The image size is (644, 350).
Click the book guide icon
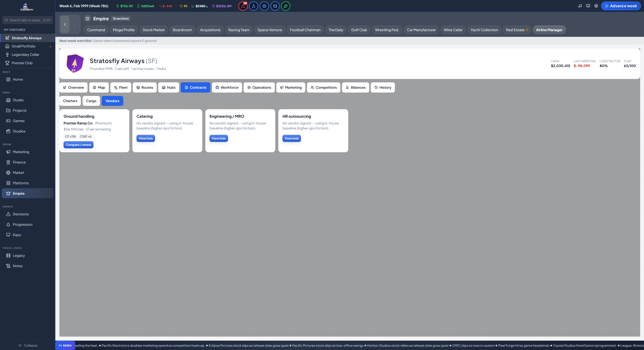click(x=588, y=6)
